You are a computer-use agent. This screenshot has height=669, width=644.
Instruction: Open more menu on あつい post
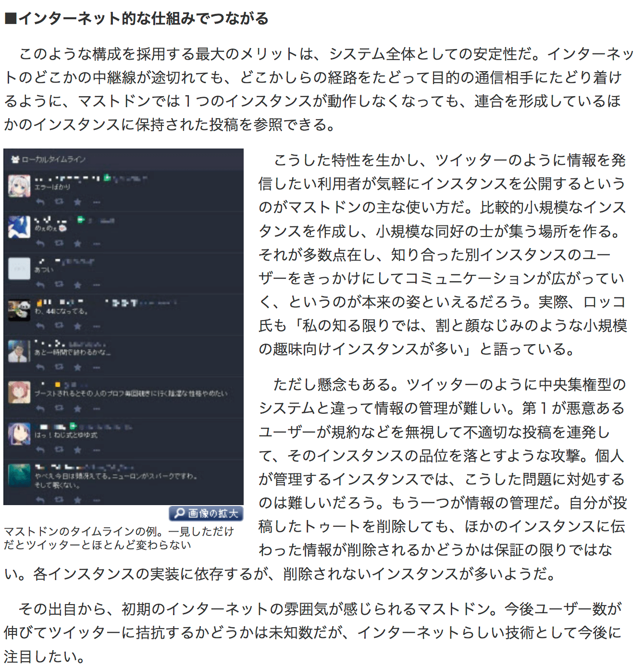(x=97, y=285)
